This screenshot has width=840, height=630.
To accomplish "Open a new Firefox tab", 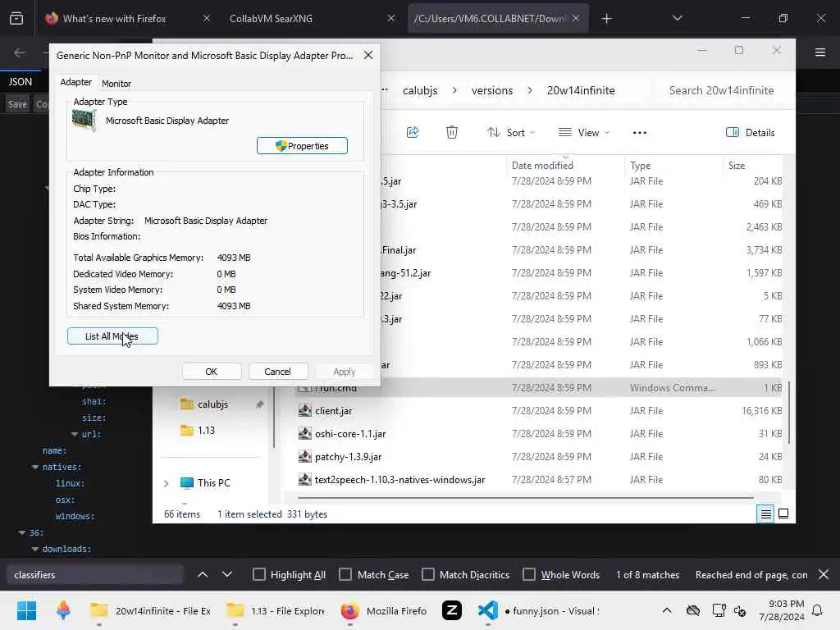I will 606,19.
